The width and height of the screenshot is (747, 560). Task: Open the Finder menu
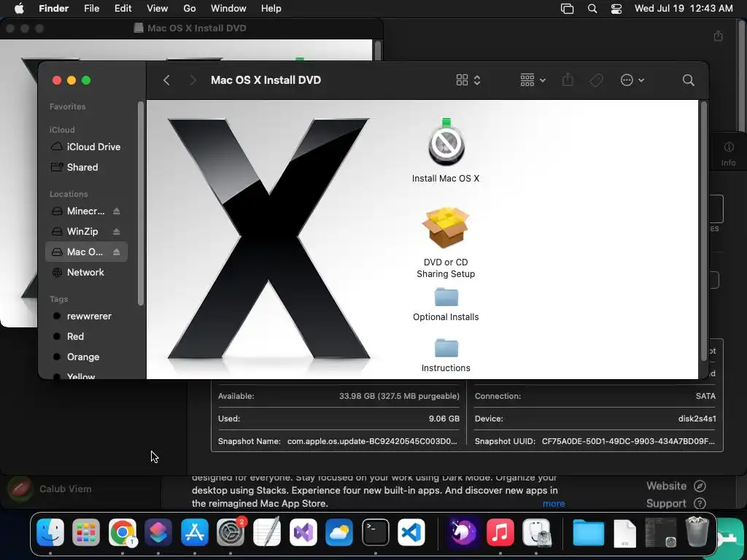point(53,9)
